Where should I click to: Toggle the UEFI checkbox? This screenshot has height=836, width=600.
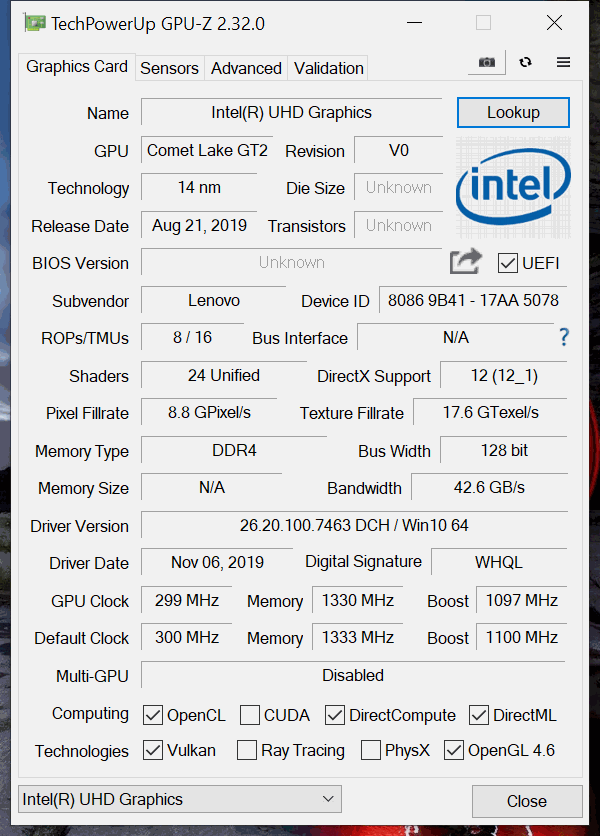(x=507, y=263)
